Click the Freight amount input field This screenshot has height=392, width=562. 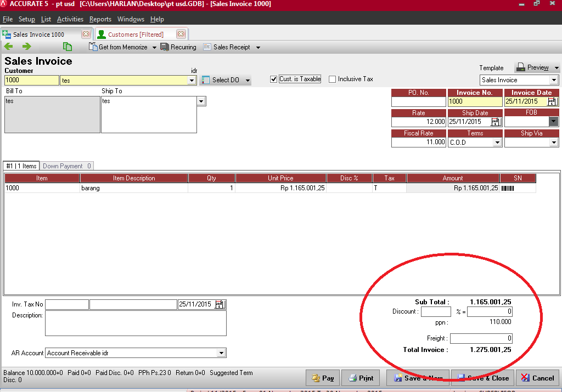pos(481,338)
